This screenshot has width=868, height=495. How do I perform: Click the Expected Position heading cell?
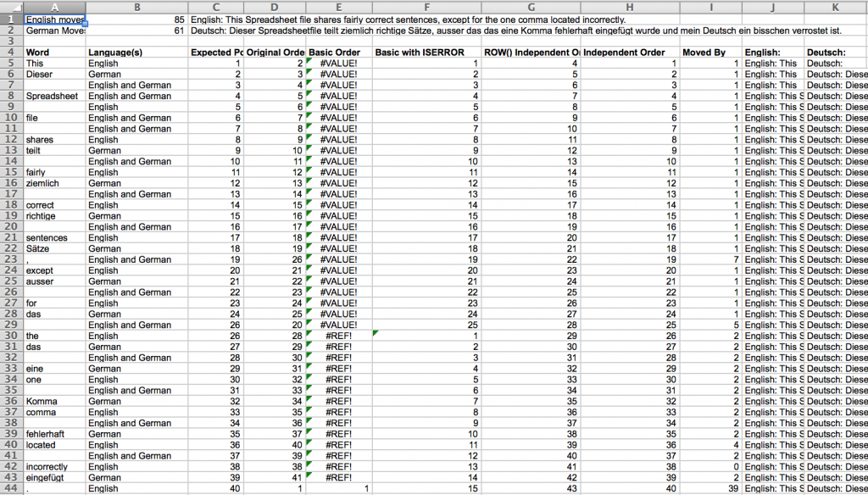(x=216, y=53)
